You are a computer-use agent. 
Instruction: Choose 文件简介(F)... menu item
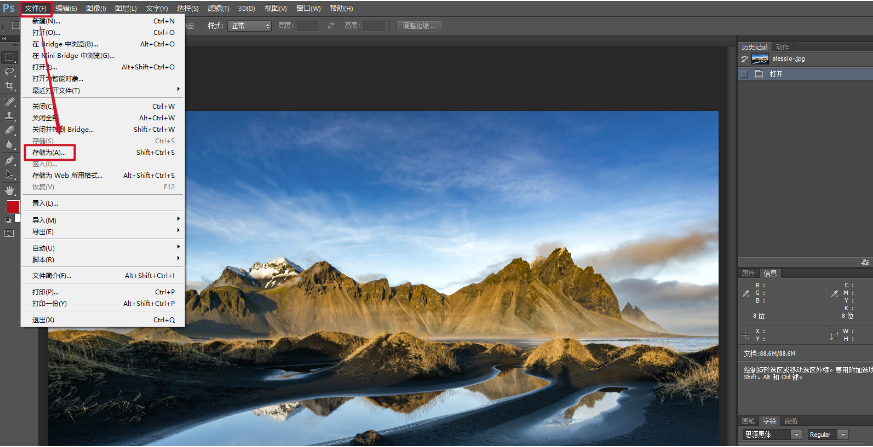point(103,276)
